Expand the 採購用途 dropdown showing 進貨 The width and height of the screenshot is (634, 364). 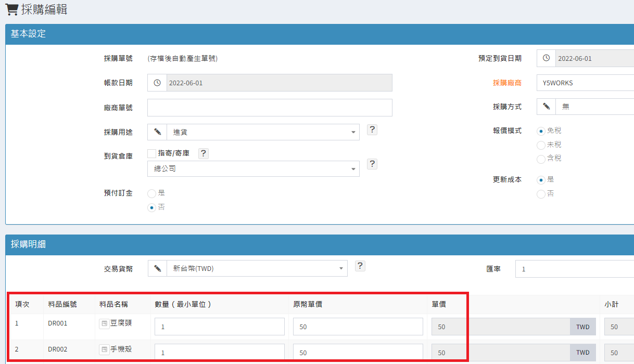click(x=263, y=132)
